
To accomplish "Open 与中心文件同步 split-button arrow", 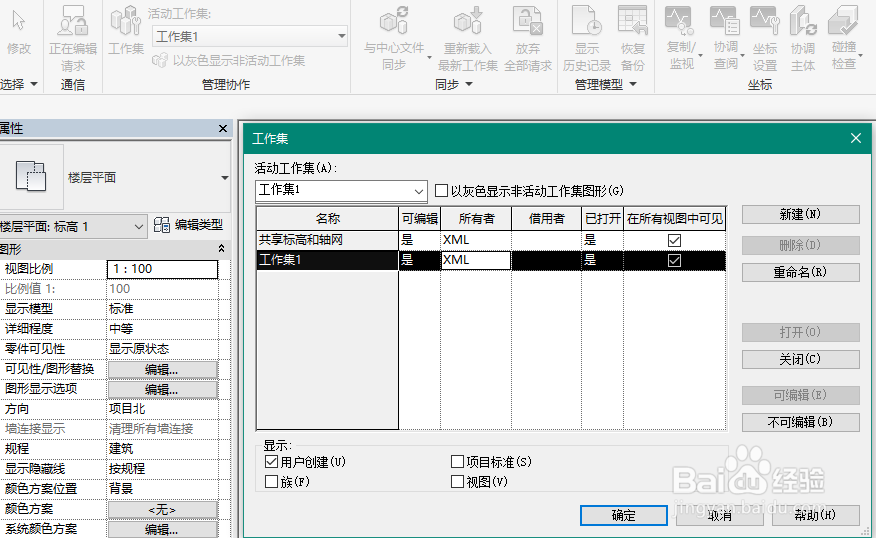I will [x=429, y=58].
